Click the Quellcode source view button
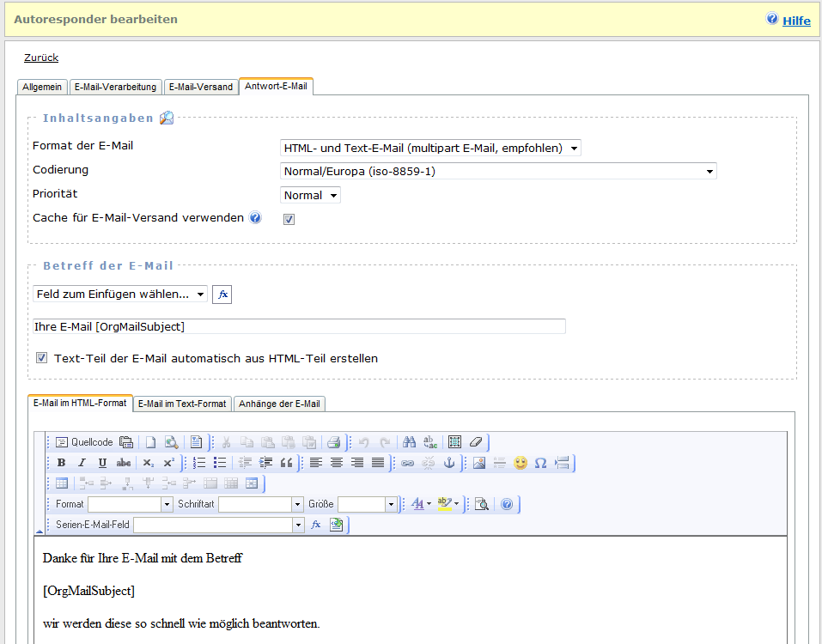 click(x=84, y=442)
